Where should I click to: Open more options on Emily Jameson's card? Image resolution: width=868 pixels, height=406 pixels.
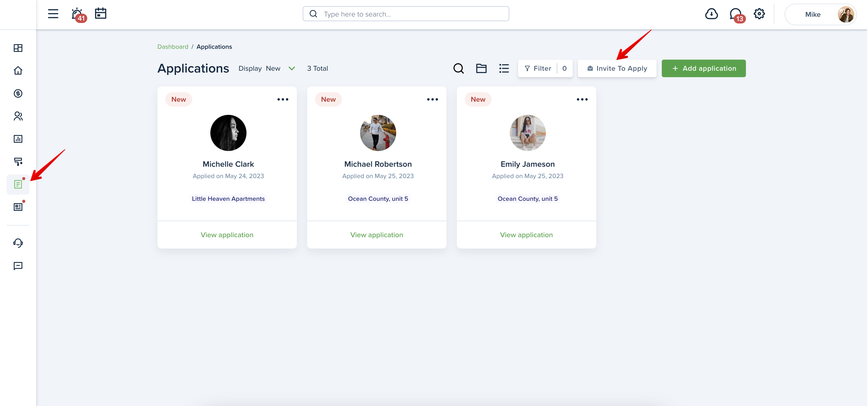click(582, 99)
